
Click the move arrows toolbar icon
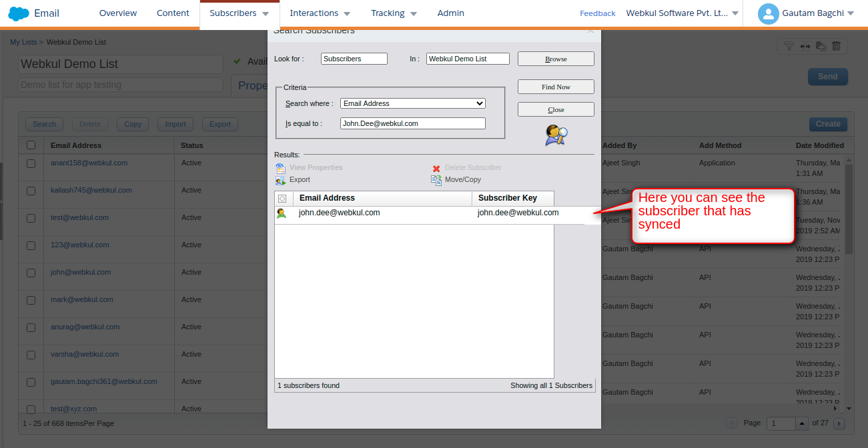pyautogui.click(x=805, y=46)
